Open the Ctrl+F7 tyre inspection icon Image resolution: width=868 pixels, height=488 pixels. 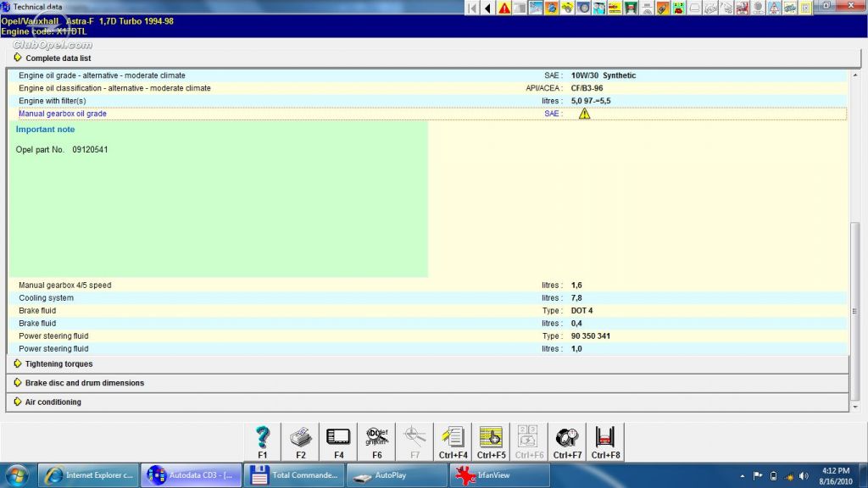(567, 442)
